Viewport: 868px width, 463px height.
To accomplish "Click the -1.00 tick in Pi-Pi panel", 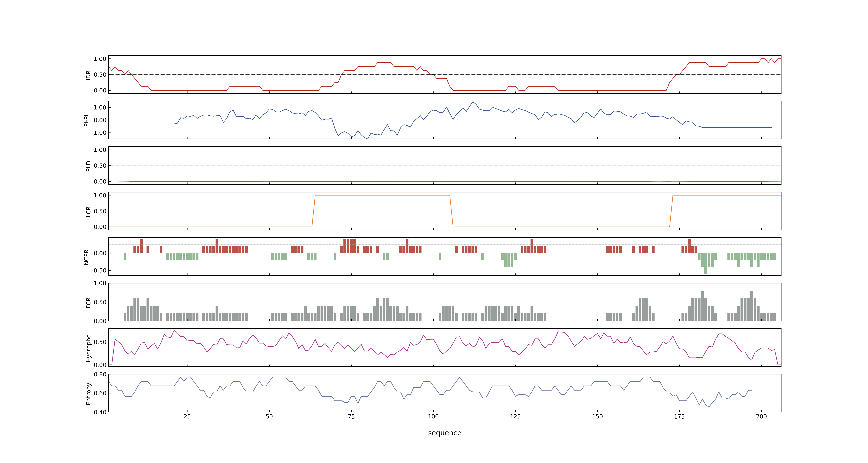I will click(x=99, y=133).
